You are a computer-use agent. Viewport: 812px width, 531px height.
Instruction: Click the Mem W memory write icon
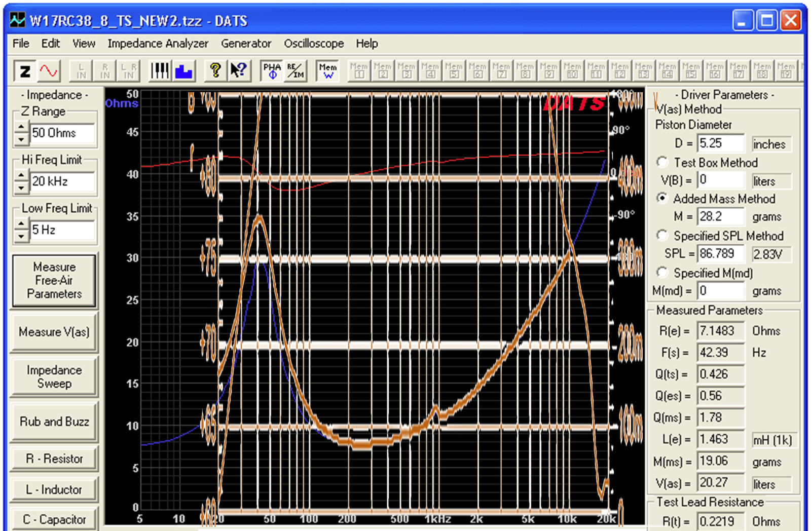pyautogui.click(x=327, y=71)
